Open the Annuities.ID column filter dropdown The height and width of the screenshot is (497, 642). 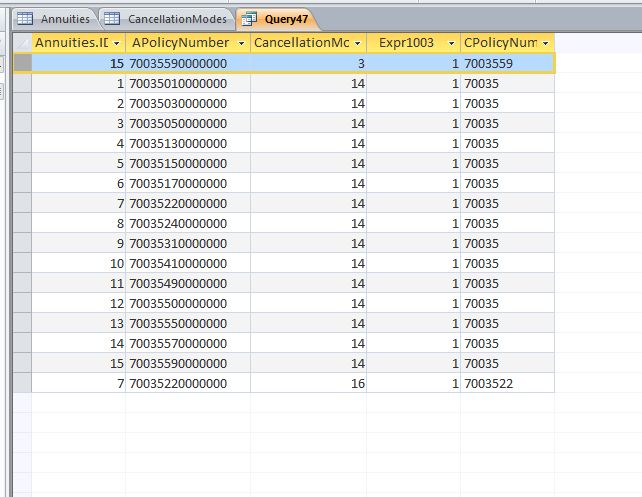[117, 43]
